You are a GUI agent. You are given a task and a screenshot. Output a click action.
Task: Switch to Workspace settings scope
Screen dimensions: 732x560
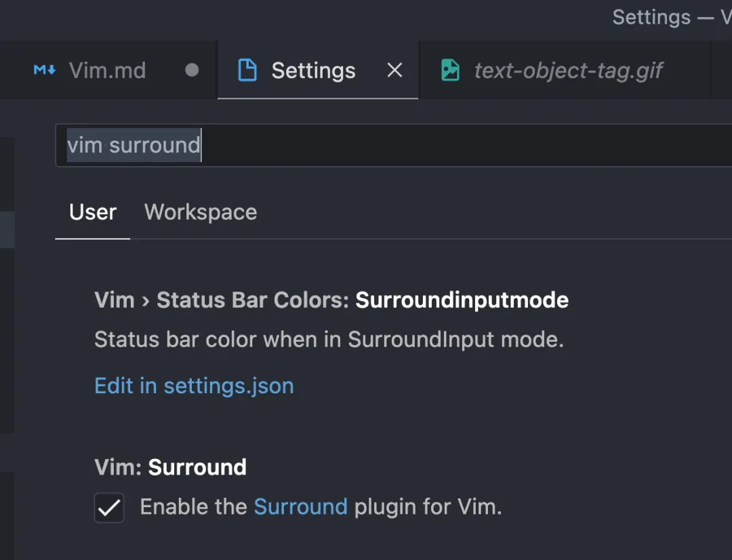tap(201, 212)
